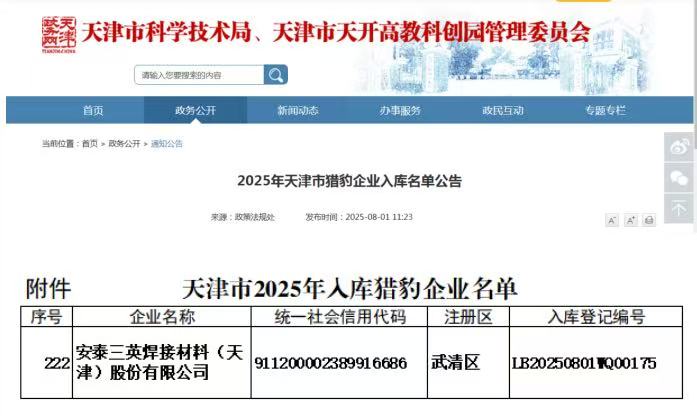697x417 pixels.
Task: Open the 新闻动态 navigation tab
Action: [297, 110]
